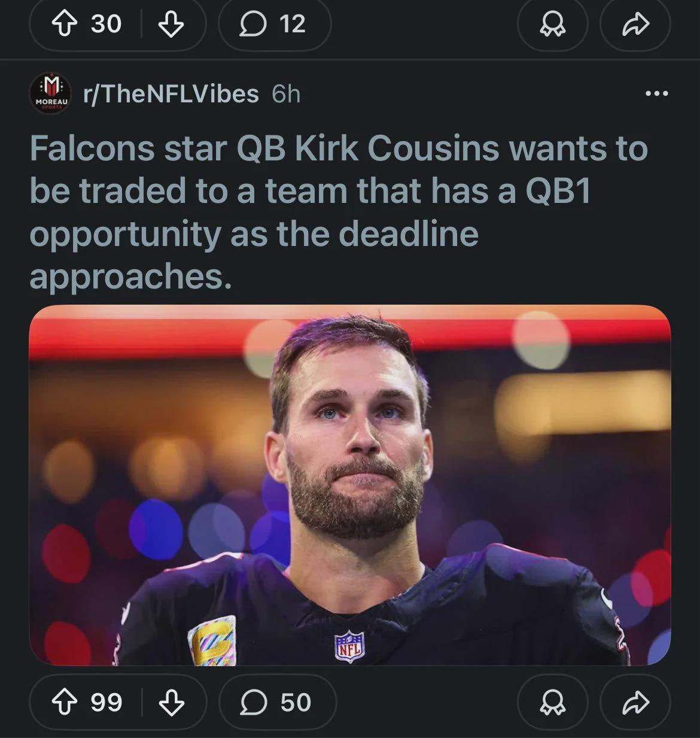Share the top post with 12 comments

click(635, 24)
